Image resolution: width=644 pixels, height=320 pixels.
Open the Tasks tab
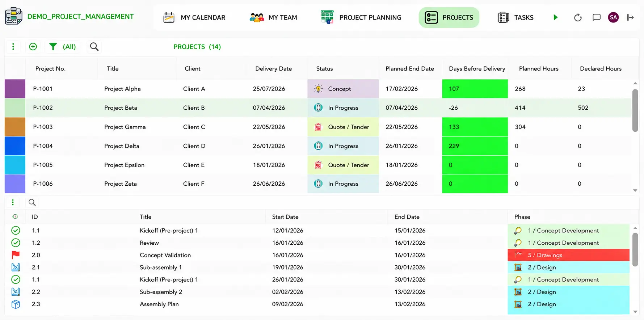[x=516, y=17]
